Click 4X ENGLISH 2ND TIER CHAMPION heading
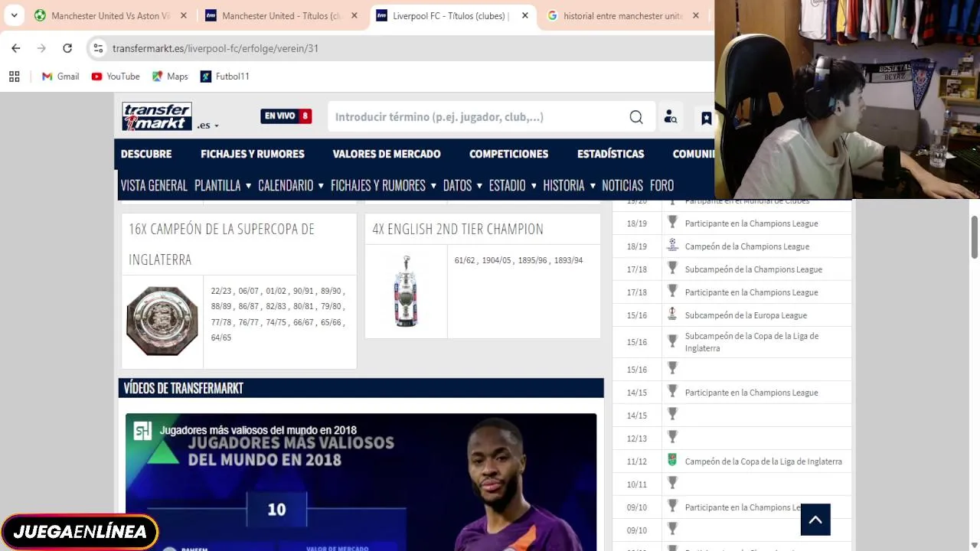980x551 pixels. pos(458,229)
